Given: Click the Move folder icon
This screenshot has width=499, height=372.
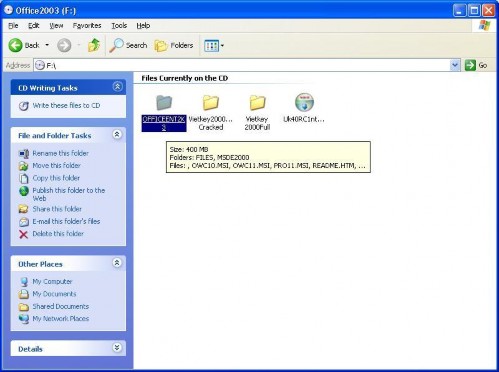Looking at the screenshot, I should coord(24,166).
